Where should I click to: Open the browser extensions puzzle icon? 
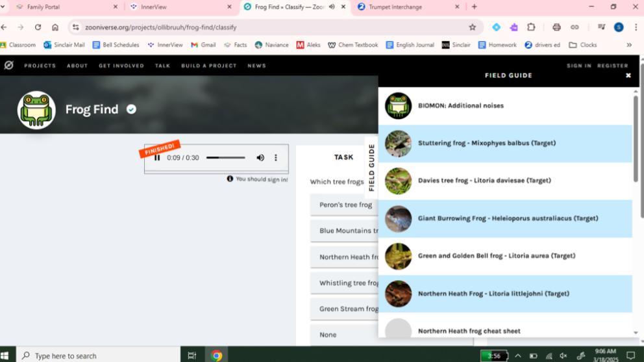tap(531, 27)
